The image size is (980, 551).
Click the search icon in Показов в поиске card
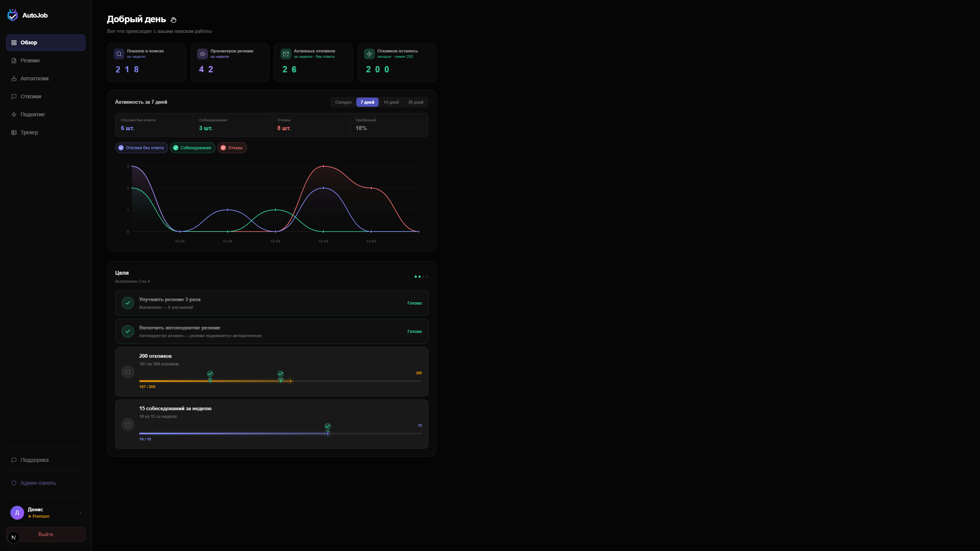coord(119,54)
